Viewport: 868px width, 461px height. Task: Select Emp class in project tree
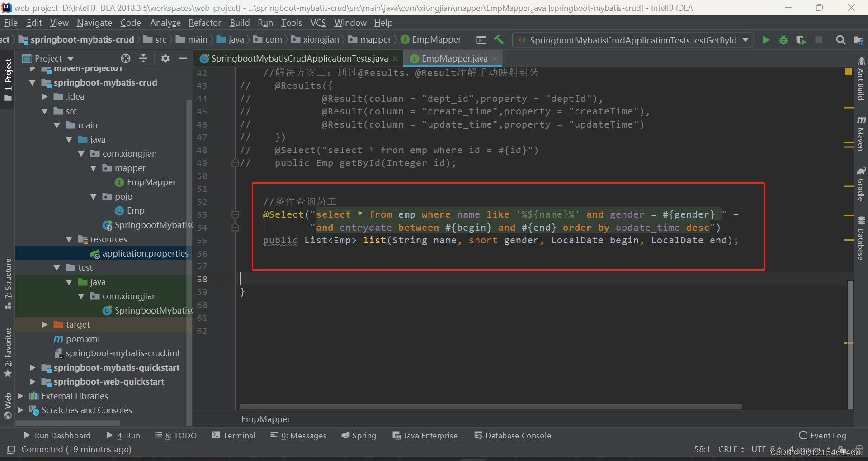point(130,210)
